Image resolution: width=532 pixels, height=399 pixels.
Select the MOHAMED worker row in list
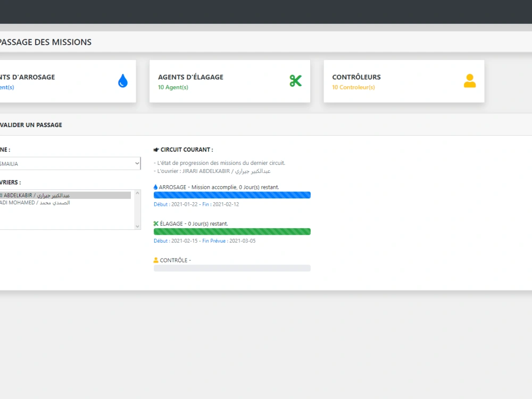click(65, 203)
